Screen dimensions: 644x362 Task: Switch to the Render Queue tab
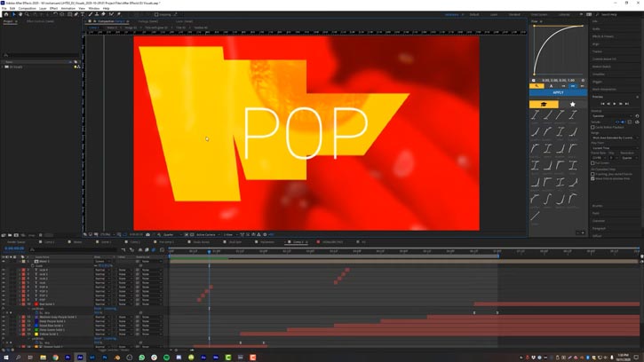click(x=16, y=242)
